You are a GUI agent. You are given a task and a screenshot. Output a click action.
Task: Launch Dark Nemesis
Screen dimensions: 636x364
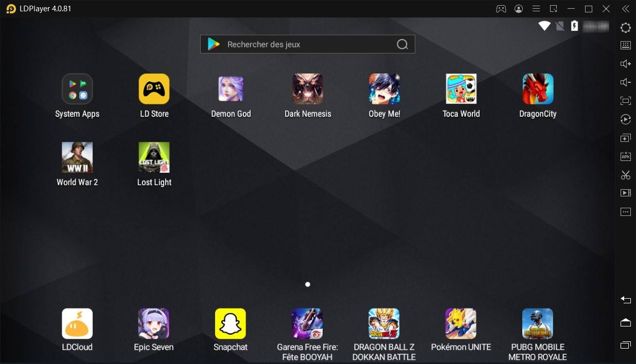click(308, 89)
